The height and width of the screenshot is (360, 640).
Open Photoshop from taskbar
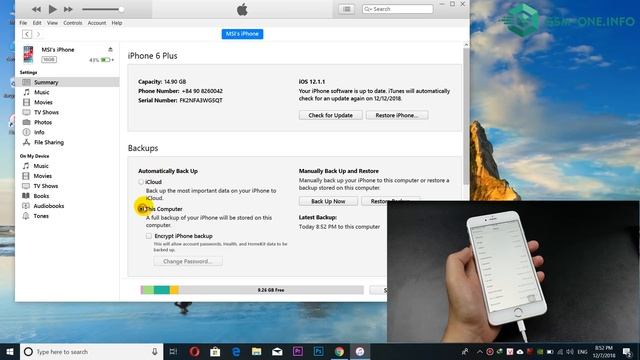pos(318,351)
